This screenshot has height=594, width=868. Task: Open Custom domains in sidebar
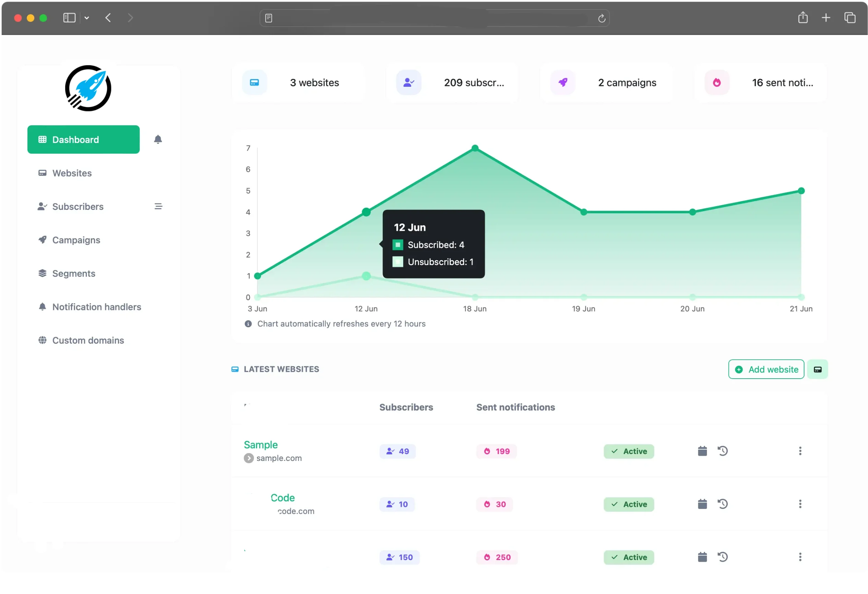(x=81, y=340)
